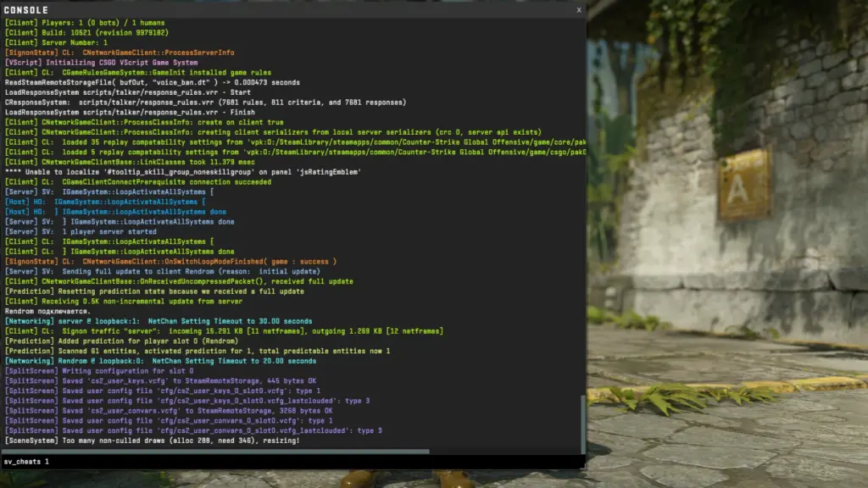Click the CONSOLE title text
Image resolution: width=868 pixels, height=488 pixels.
26,10
